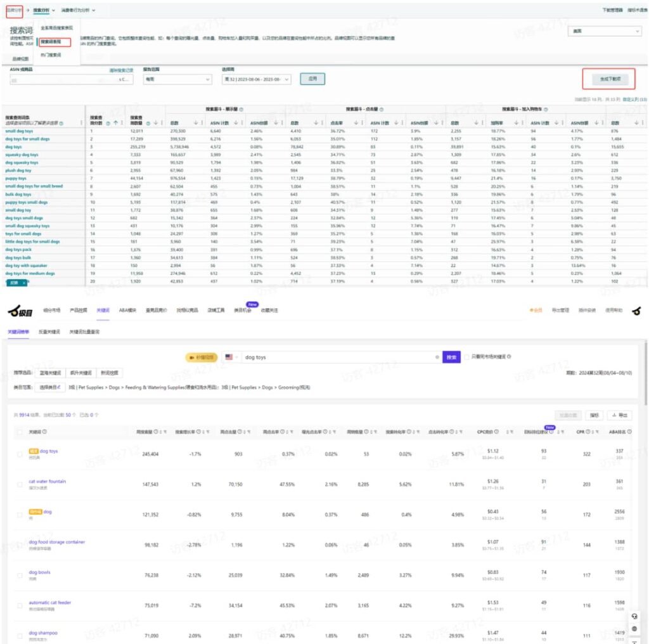The width and height of the screenshot is (649, 644).
Task: Check the 只看周市场关键词 checkbox
Action: tap(467, 357)
